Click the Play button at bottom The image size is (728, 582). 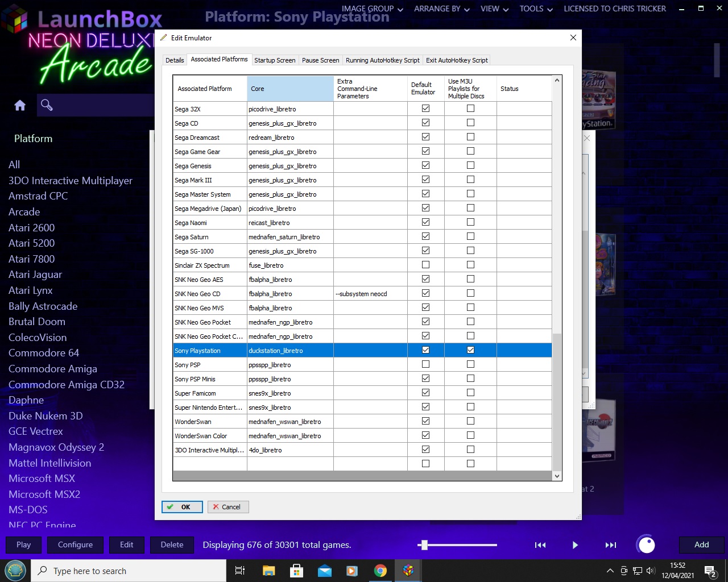[24, 544]
